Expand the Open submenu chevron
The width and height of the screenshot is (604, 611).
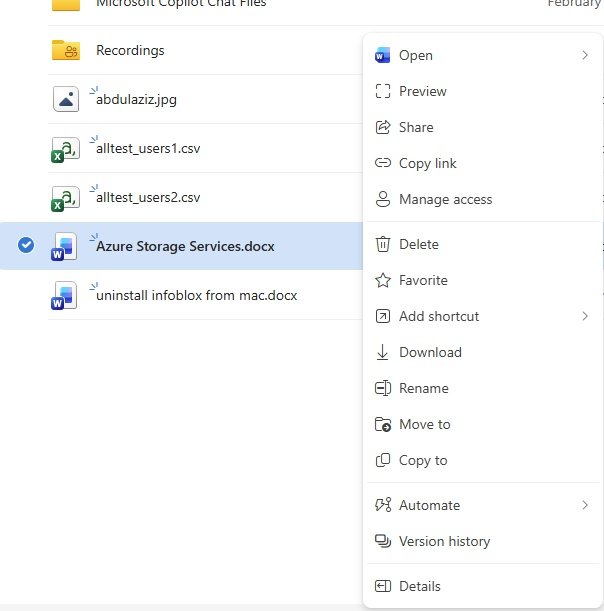coord(585,55)
